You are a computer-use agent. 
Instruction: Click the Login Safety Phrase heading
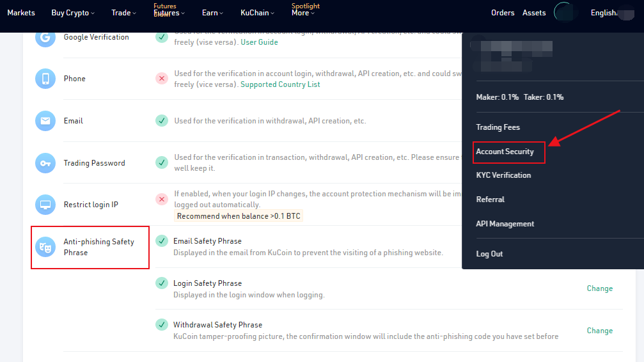(207, 283)
